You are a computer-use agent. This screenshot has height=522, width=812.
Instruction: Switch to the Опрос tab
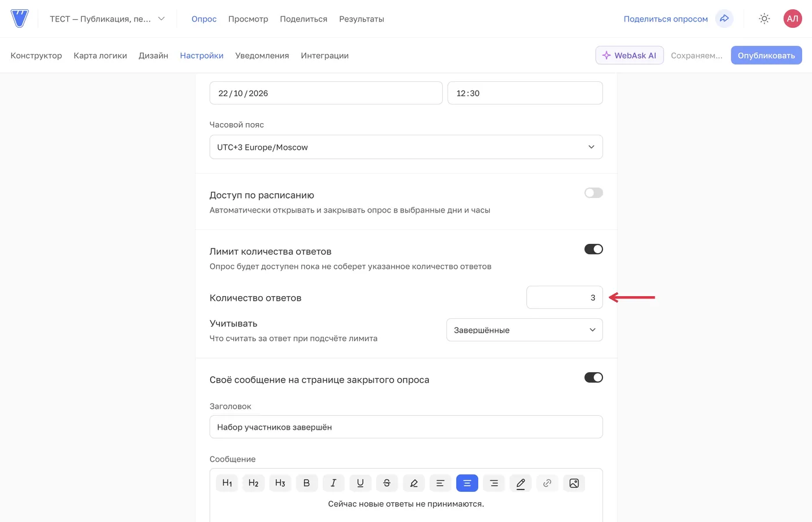point(204,19)
